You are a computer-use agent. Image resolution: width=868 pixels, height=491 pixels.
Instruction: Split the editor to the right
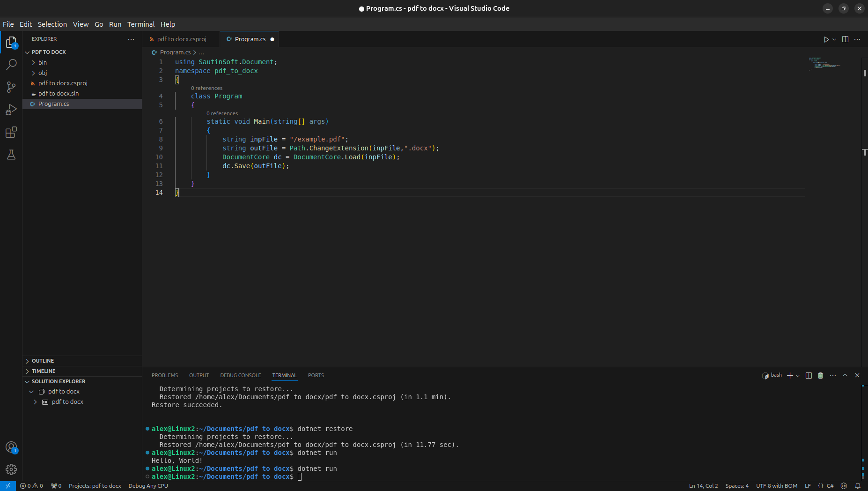tap(845, 39)
